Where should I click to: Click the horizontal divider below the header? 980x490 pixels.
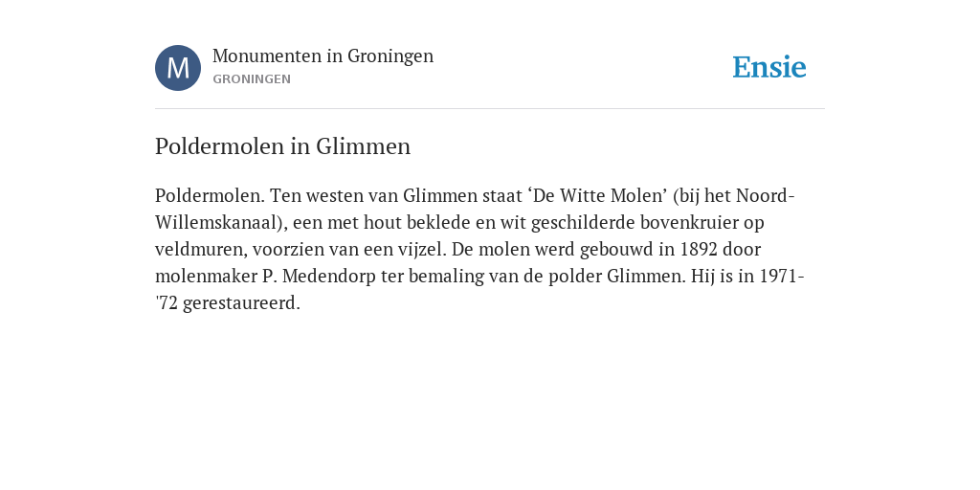point(490,109)
